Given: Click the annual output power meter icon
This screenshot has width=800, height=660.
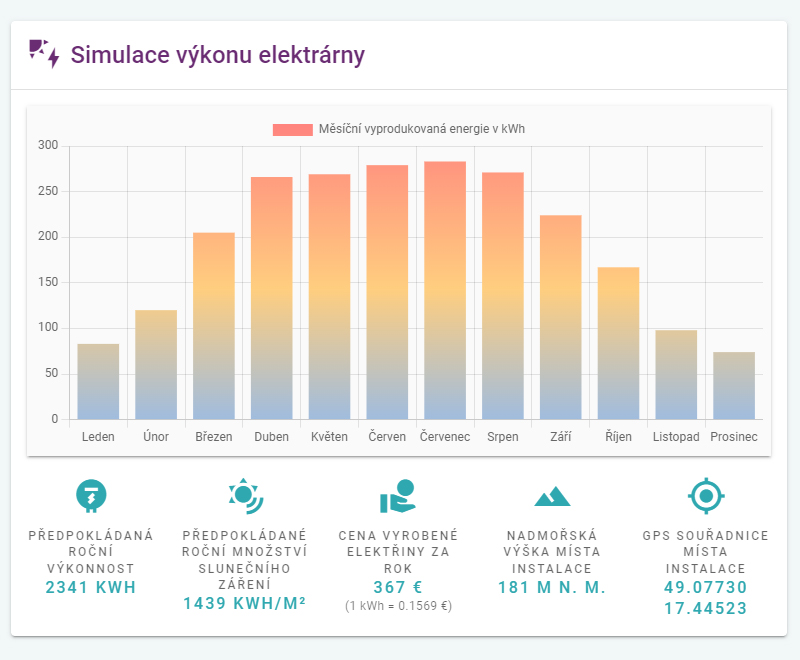Looking at the screenshot, I should tap(90, 494).
